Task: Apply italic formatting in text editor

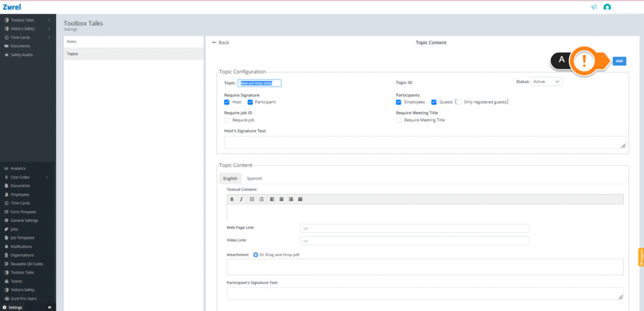Action: coord(241,199)
